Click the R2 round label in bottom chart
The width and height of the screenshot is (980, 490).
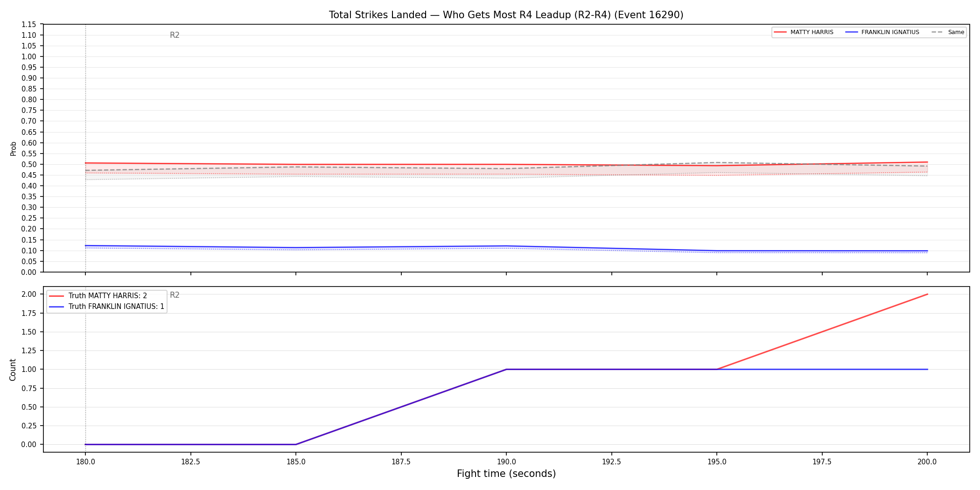(175, 295)
